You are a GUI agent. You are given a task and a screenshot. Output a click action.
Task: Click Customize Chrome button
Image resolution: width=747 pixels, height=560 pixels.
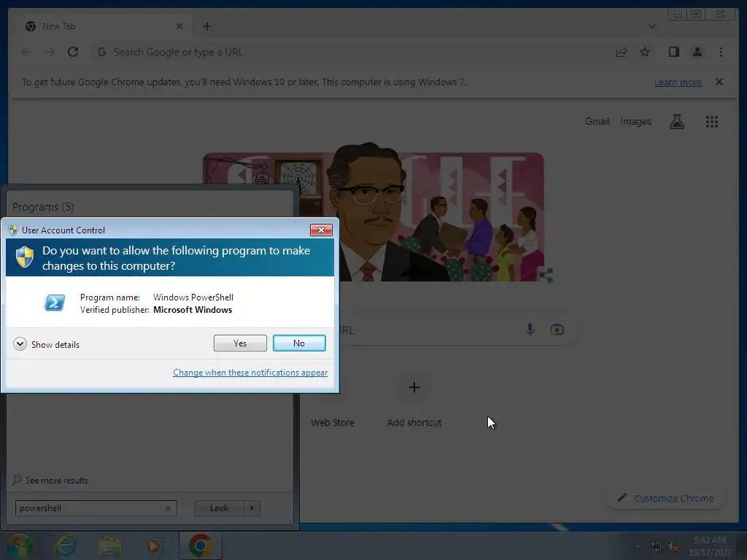click(x=665, y=498)
